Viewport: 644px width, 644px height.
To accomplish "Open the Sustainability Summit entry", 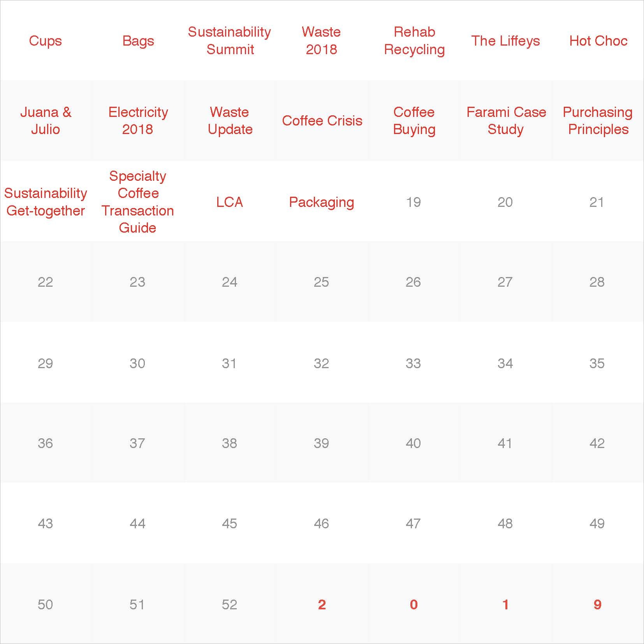I will (x=229, y=41).
